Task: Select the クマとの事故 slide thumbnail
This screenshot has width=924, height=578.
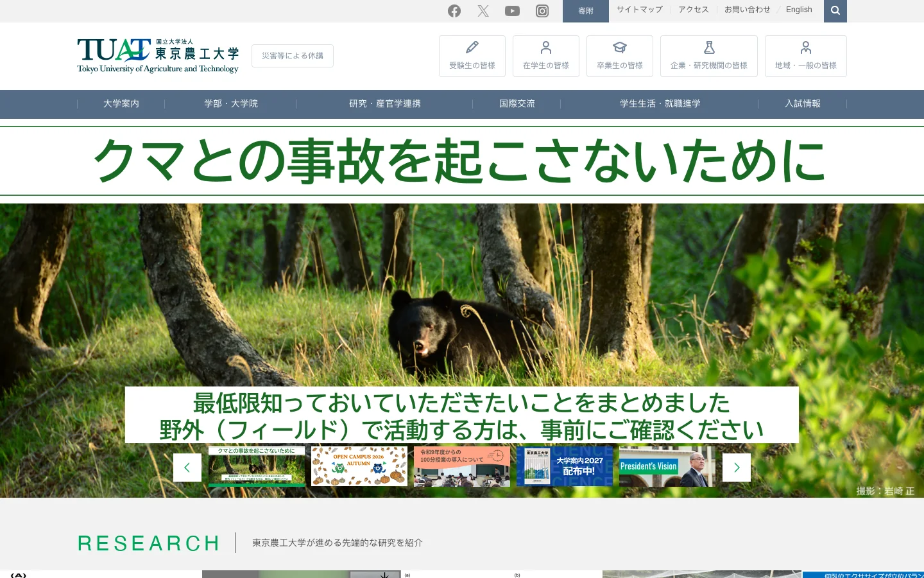Action: (x=257, y=466)
